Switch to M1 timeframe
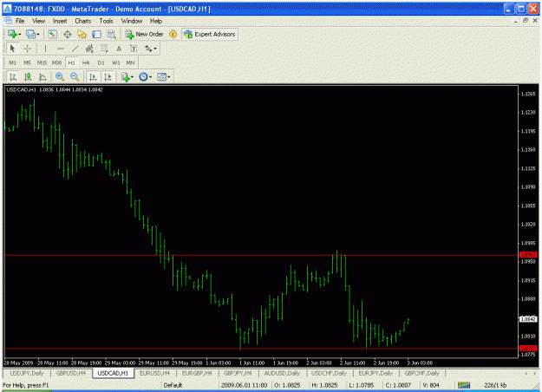 point(12,62)
